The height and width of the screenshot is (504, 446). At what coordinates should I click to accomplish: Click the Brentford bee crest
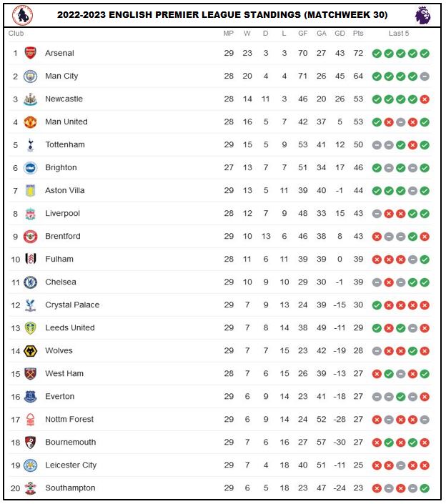[x=30, y=237]
